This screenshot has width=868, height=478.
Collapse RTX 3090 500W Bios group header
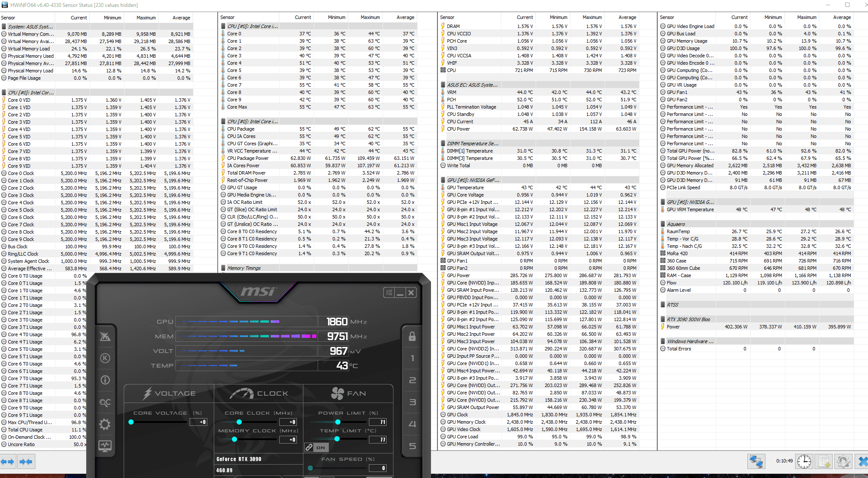pyautogui.click(x=756, y=319)
